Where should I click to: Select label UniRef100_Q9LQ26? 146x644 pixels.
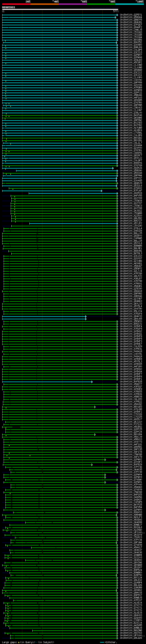tap(131, 638)
